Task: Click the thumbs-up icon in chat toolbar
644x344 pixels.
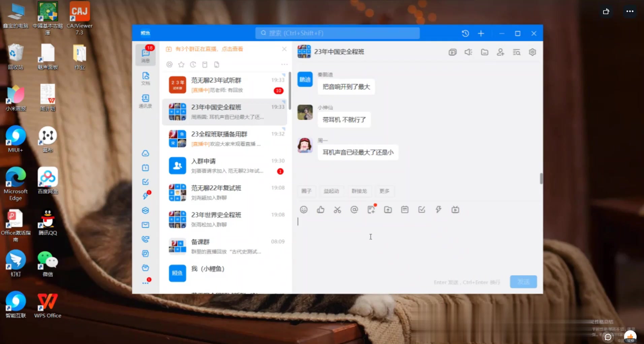Action: [x=321, y=210]
